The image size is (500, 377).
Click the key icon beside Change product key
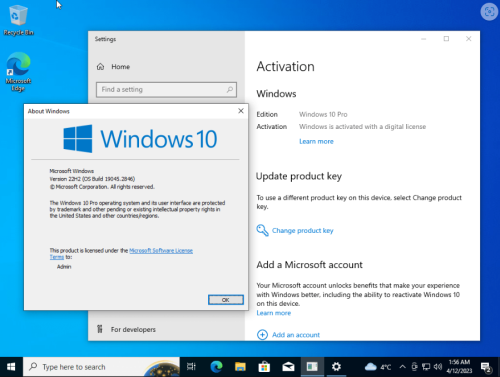coord(262,230)
